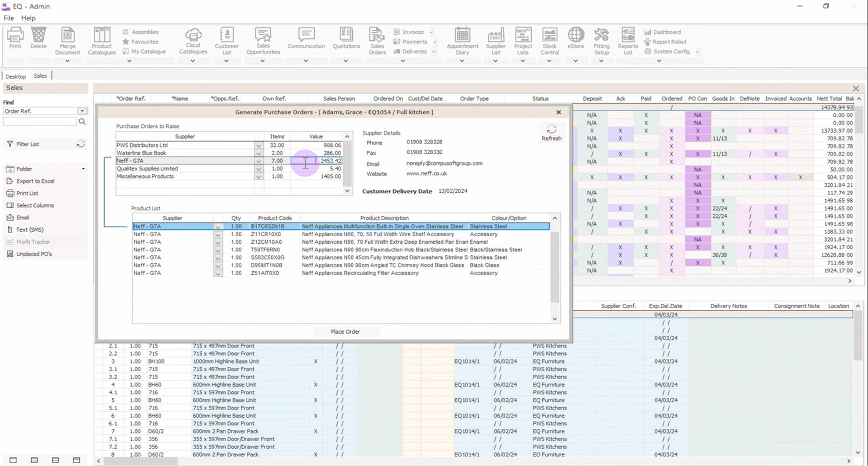This screenshot has width=868, height=466.
Task: Open the File menu
Action: pos(9,18)
